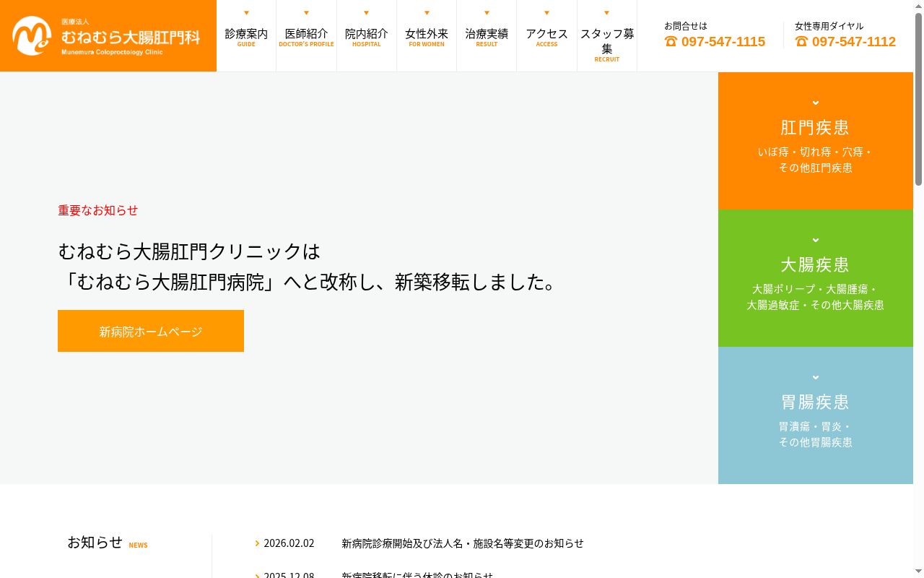
Task: Open the orange 肛門疾患 panel
Action: (x=816, y=141)
